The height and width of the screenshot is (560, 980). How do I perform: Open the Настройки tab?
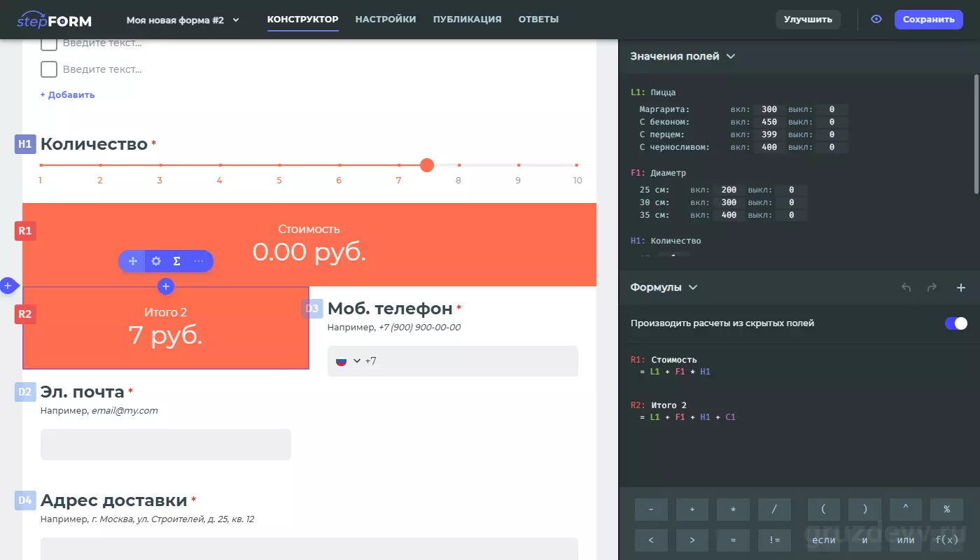point(386,20)
